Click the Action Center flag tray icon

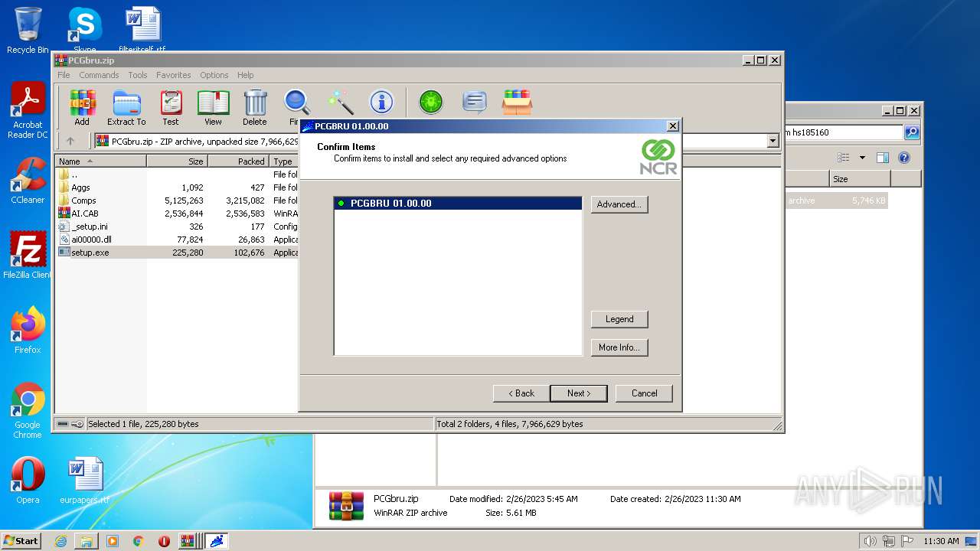907,541
